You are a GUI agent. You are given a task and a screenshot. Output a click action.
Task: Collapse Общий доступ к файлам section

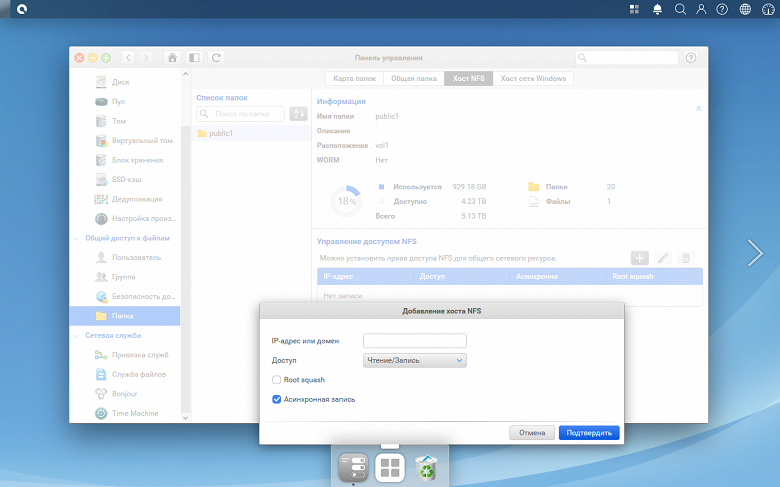coord(76,238)
